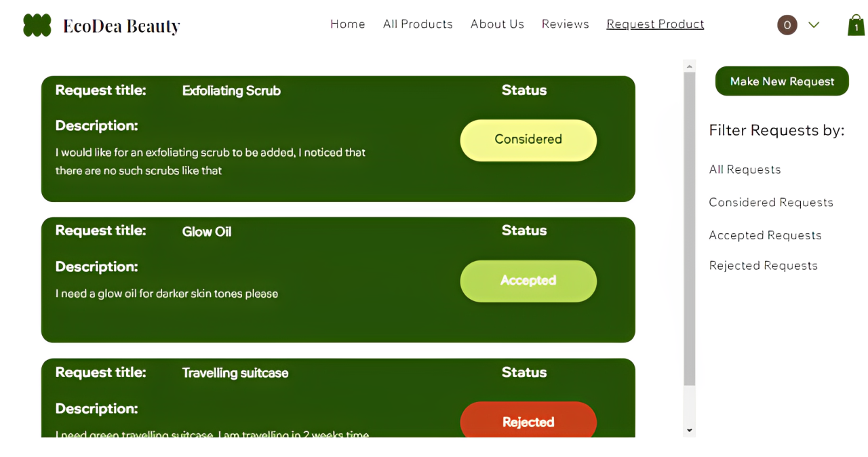Viewport: 868px width, 457px height.
Task: Expand the account dropdown chevron beside the avatar
Action: tap(814, 24)
